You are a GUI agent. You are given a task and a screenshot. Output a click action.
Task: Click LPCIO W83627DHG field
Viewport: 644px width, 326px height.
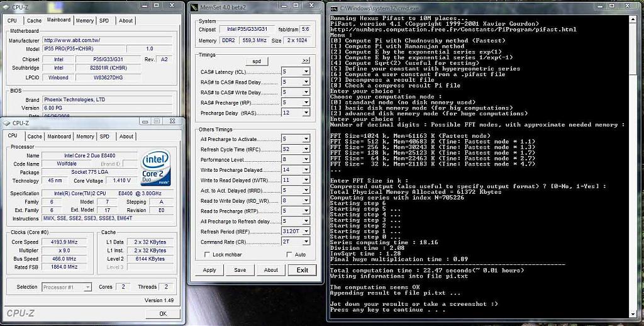108,77
